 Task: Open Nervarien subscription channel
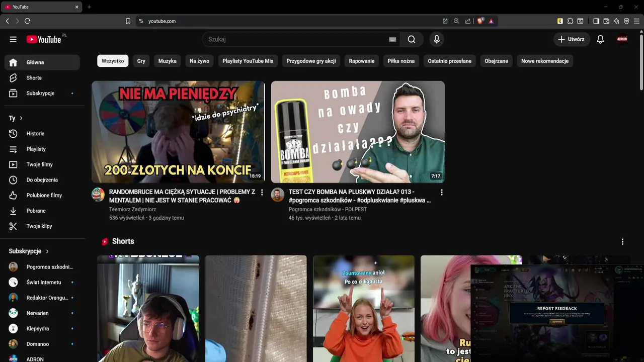pos(42,313)
